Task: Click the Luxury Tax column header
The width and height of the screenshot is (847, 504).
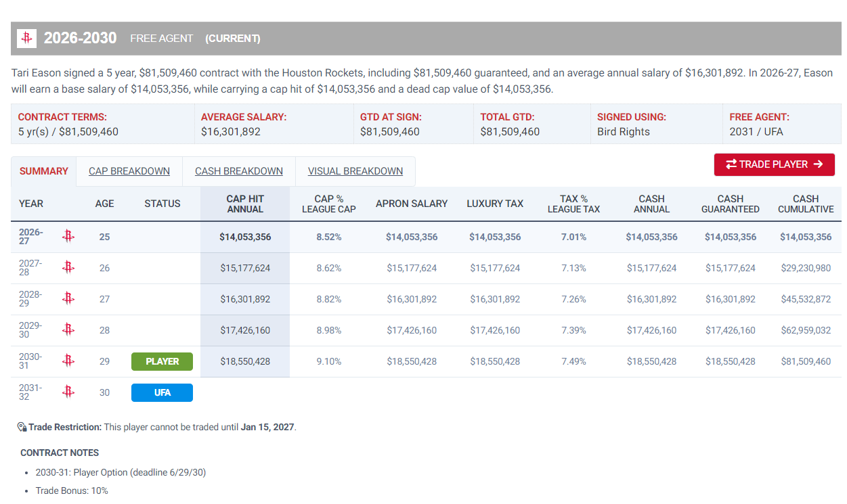Action: (495, 204)
